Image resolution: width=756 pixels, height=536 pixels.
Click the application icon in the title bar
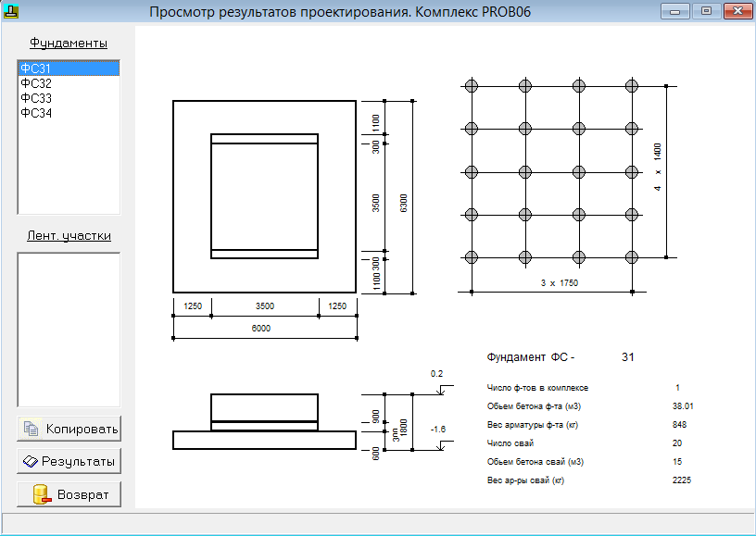(10, 11)
